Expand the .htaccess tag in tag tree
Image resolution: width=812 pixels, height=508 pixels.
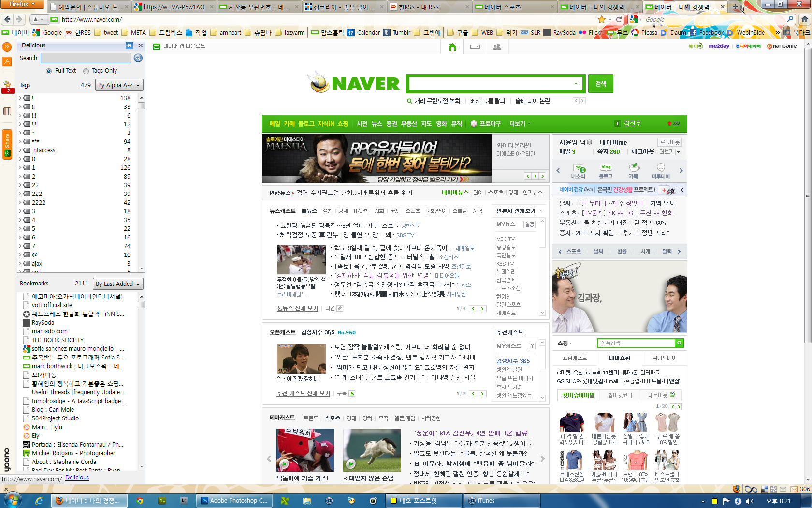click(20, 150)
